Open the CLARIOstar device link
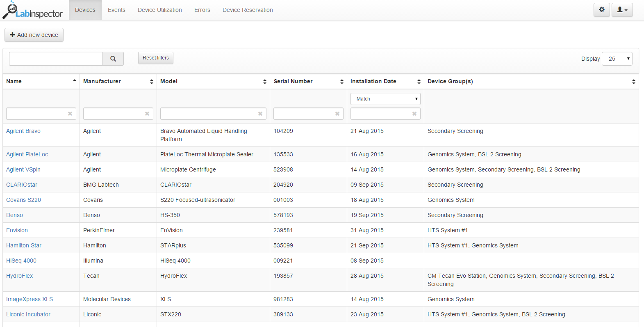This screenshot has width=644, height=327. point(22,185)
